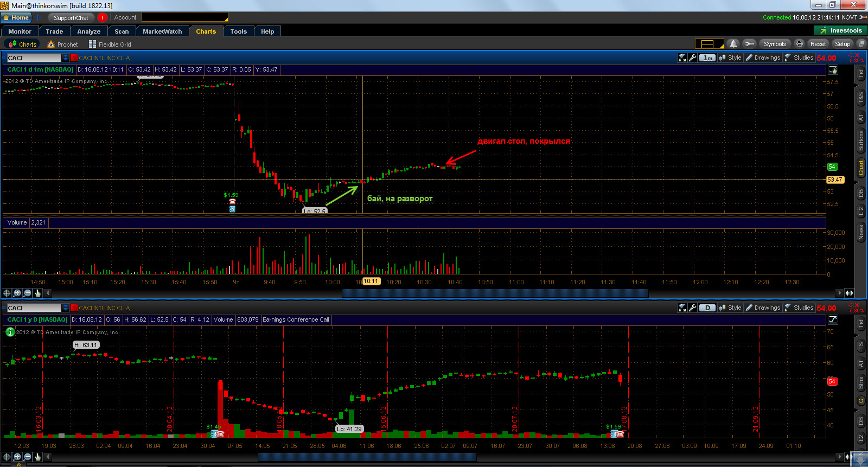Toggle upper chart L2 side panel
This screenshot has height=467, width=868.
coord(861,211)
